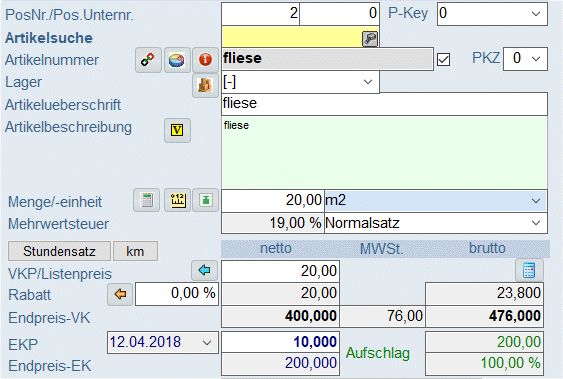Click the green Artikelbeschreibung text area

[384, 153]
